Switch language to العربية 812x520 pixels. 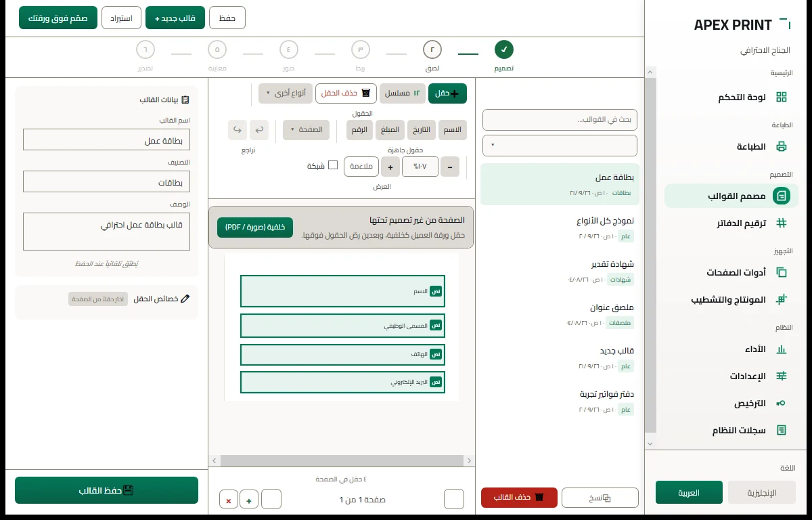coord(689,492)
